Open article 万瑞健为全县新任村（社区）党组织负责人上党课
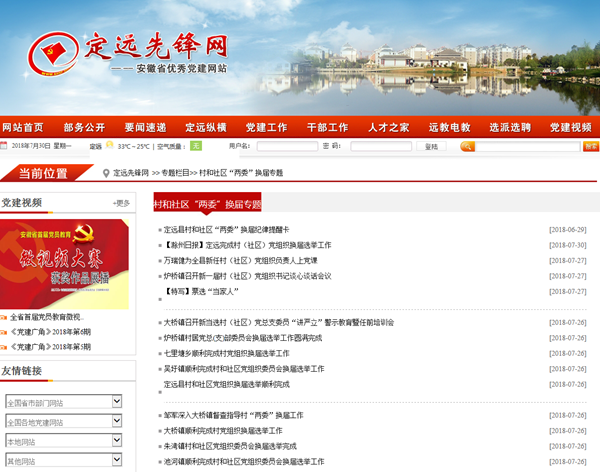 [x=241, y=261]
